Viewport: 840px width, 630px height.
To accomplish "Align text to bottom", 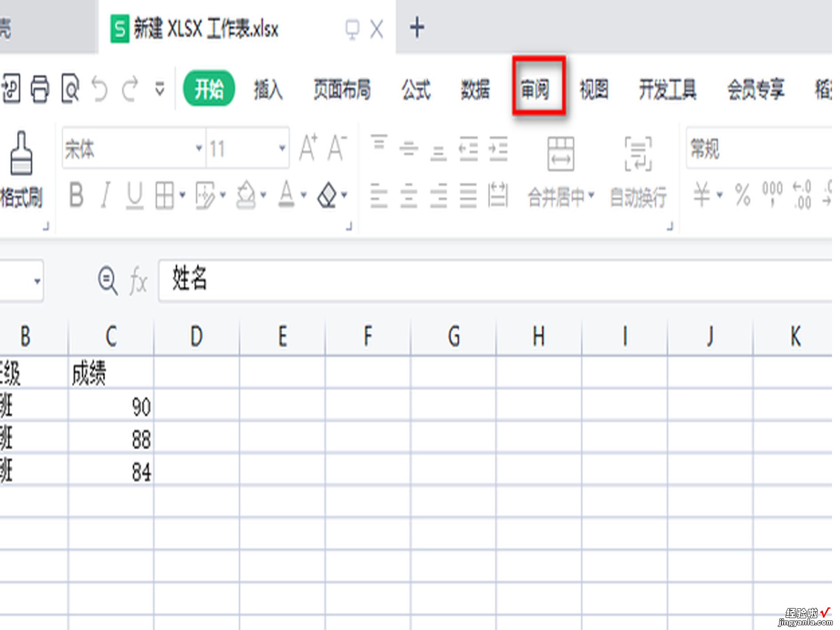I will [x=438, y=153].
